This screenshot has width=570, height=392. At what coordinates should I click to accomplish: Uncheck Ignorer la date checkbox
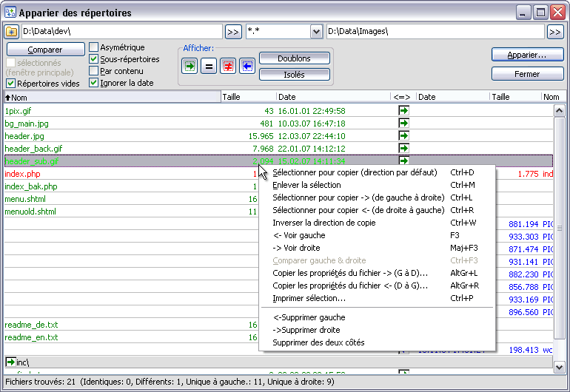(x=94, y=83)
